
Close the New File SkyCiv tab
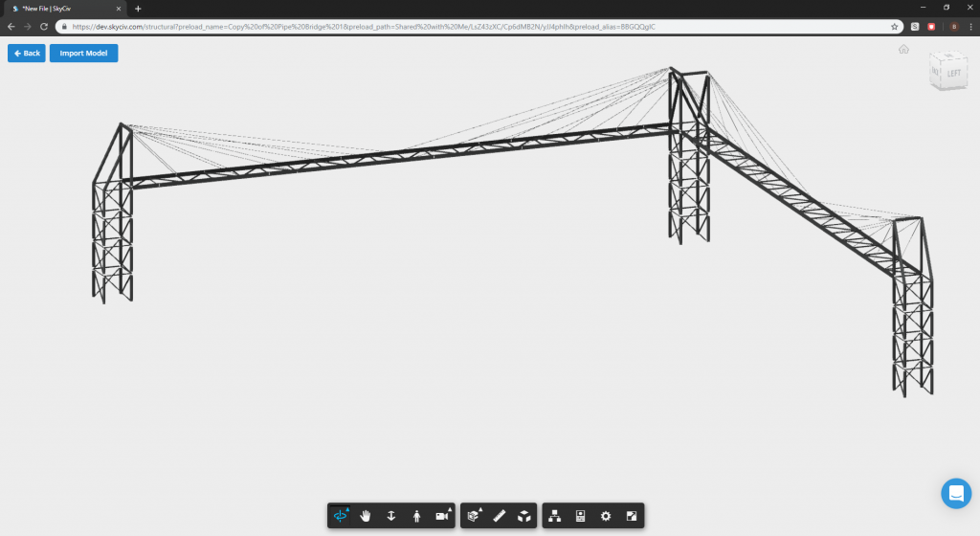pos(118,9)
